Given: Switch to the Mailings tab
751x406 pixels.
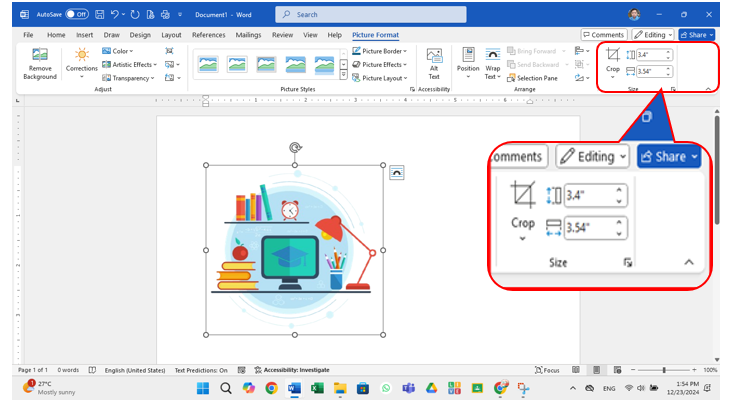Looking at the screenshot, I should (248, 35).
